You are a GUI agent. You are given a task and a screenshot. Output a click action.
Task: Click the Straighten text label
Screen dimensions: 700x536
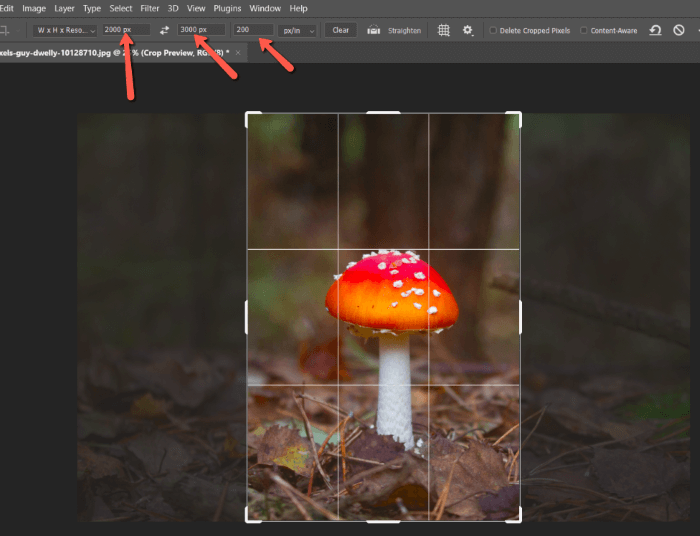click(404, 31)
